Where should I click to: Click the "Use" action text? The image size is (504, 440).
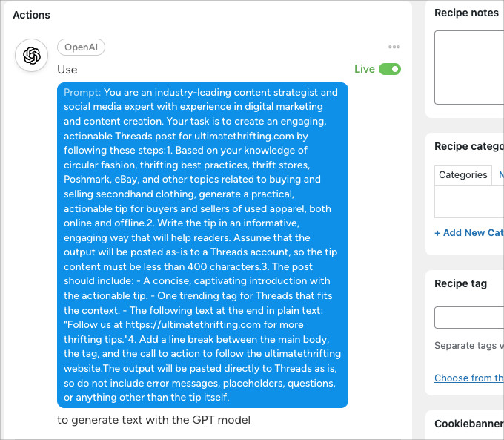(67, 70)
